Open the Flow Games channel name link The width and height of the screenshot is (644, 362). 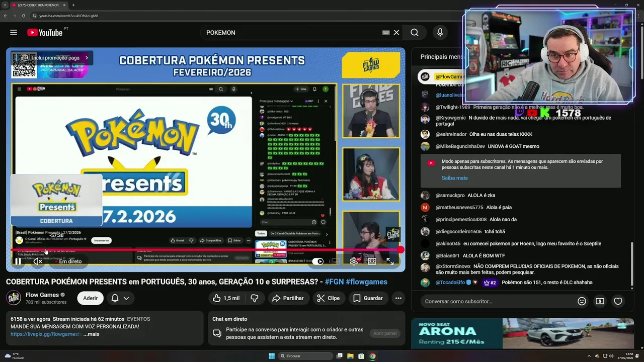42,295
